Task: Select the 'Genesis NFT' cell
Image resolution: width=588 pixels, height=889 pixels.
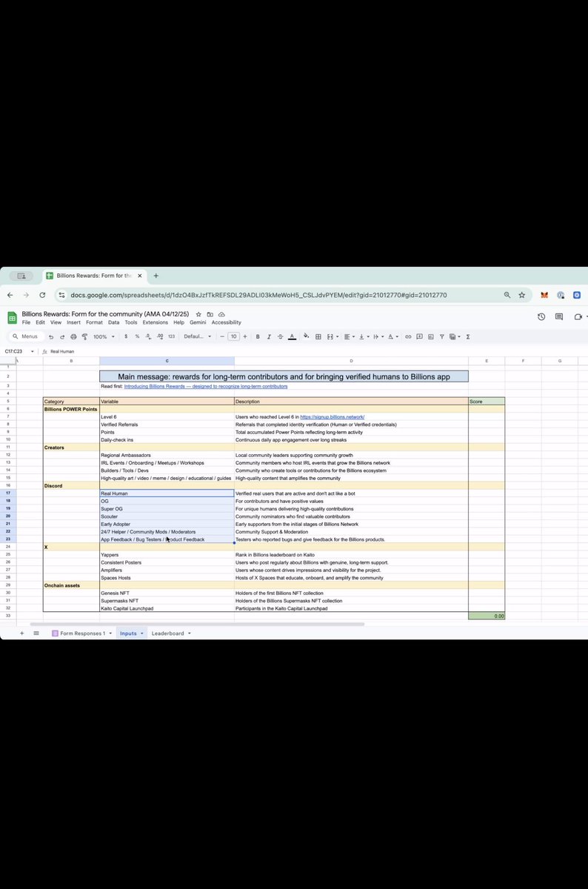Action: click(167, 593)
